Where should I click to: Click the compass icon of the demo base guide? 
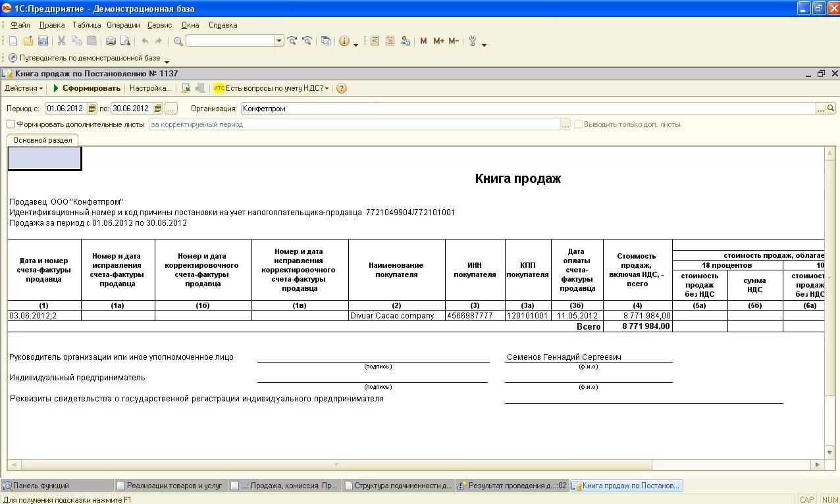coord(13,58)
